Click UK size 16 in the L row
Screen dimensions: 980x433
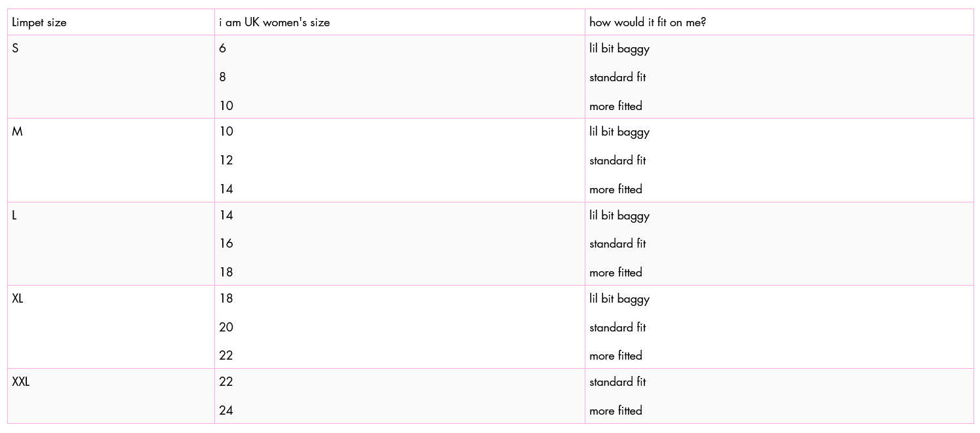(226, 244)
